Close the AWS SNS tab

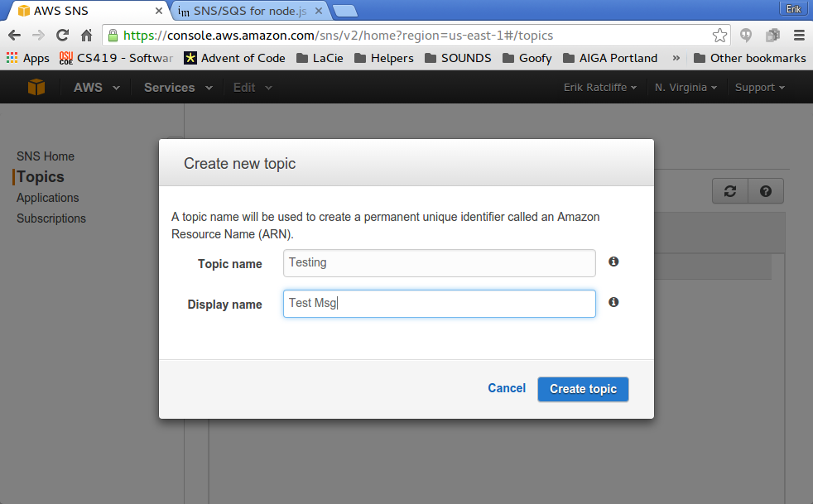(x=159, y=11)
